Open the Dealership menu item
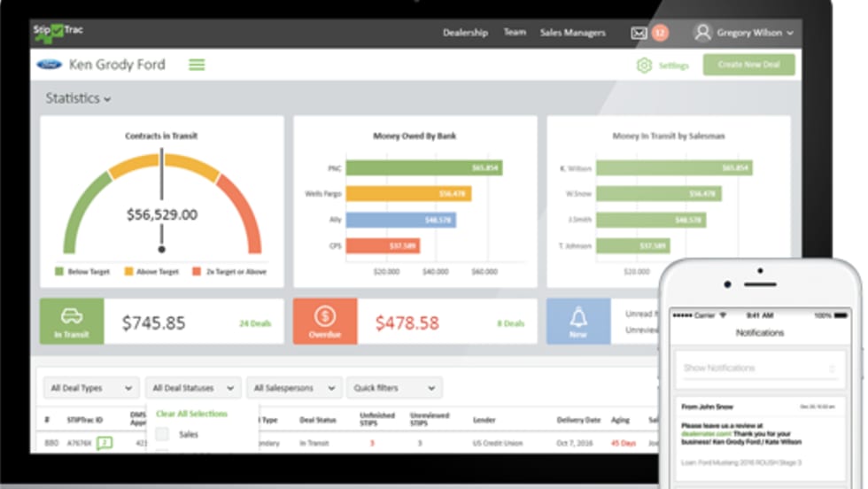 (x=465, y=33)
